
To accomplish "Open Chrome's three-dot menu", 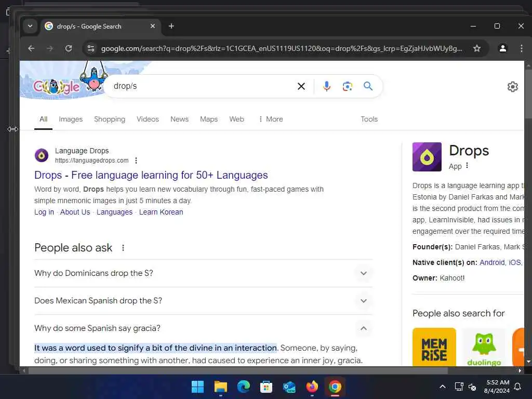I will 522,48.
